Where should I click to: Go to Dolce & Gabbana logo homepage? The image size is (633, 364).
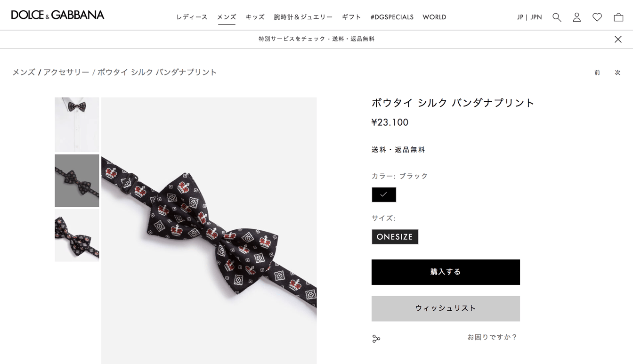coord(57,15)
